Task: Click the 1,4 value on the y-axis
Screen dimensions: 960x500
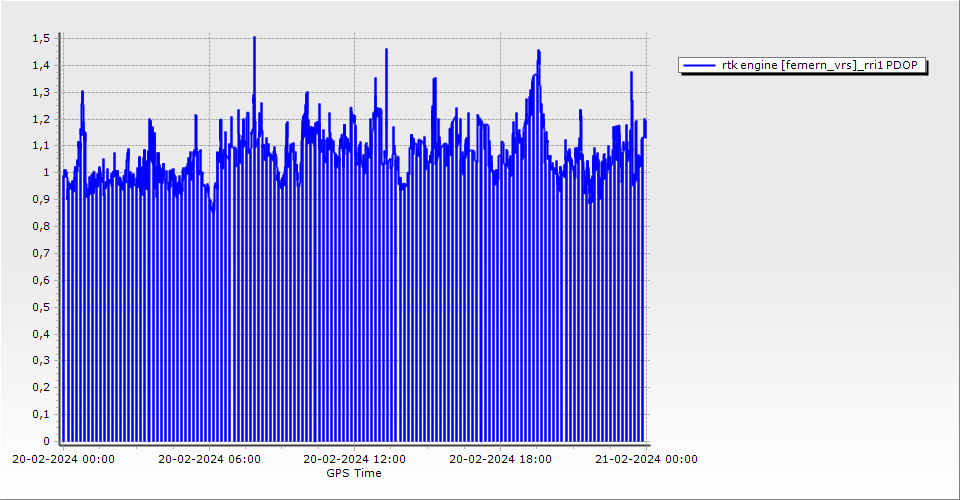Action: point(40,65)
